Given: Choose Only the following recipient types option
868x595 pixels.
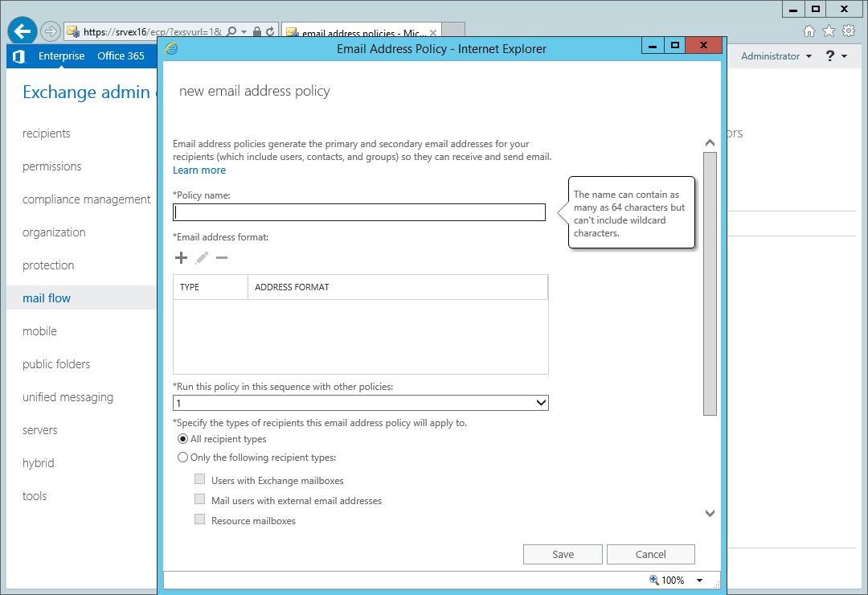Looking at the screenshot, I should (182, 458).
